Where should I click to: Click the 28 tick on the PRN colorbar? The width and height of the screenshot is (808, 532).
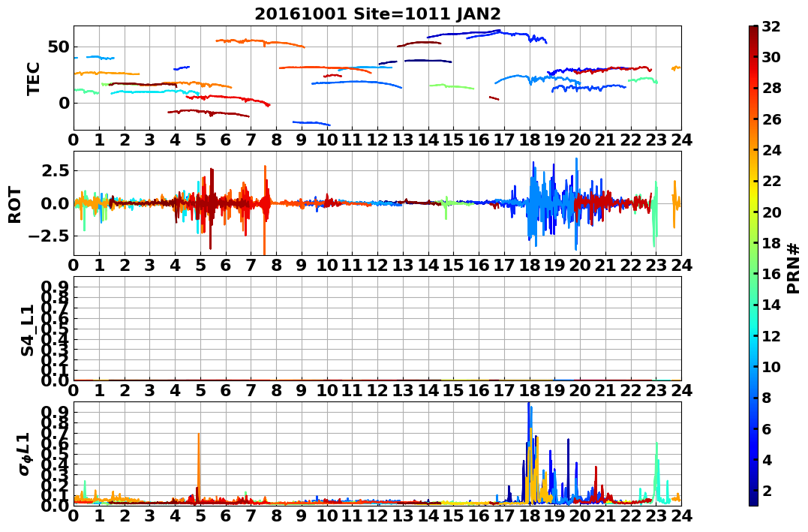pyautogui.click(x=771, y=88)
